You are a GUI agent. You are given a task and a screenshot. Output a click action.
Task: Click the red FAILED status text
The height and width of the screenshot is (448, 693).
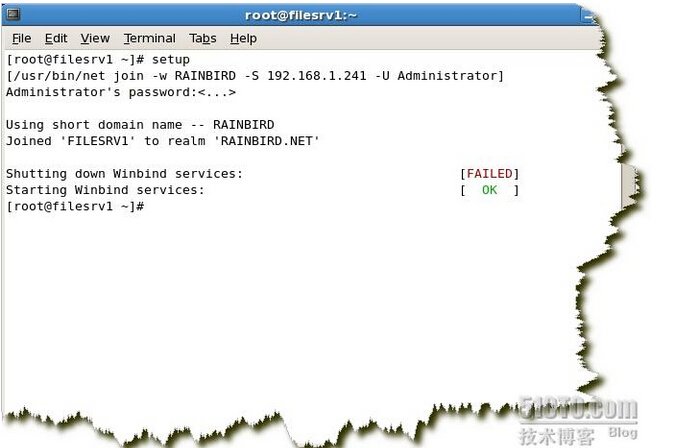click(x=489, y=174)
